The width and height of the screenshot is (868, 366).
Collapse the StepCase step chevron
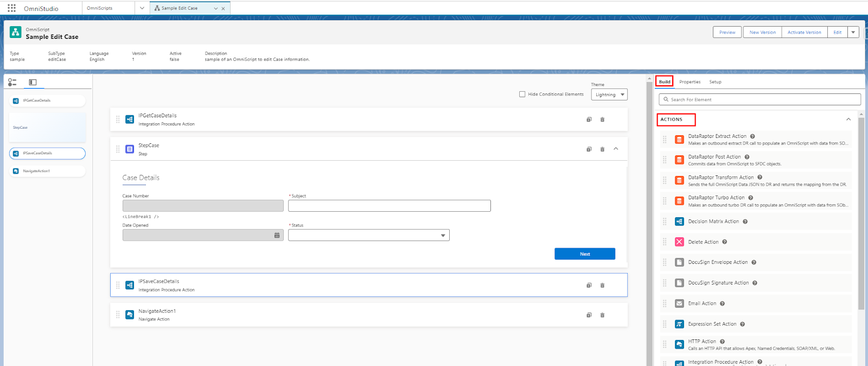click(616, 149)
